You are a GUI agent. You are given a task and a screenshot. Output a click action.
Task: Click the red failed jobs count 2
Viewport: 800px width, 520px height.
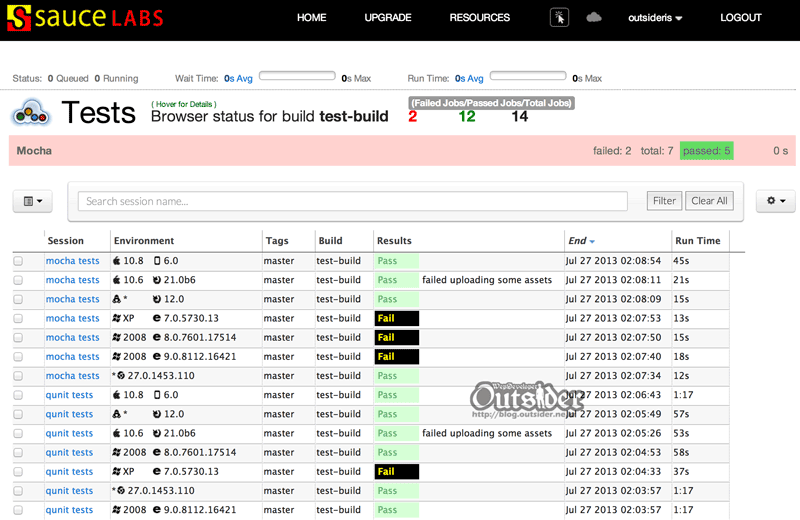tap(413, 117)
